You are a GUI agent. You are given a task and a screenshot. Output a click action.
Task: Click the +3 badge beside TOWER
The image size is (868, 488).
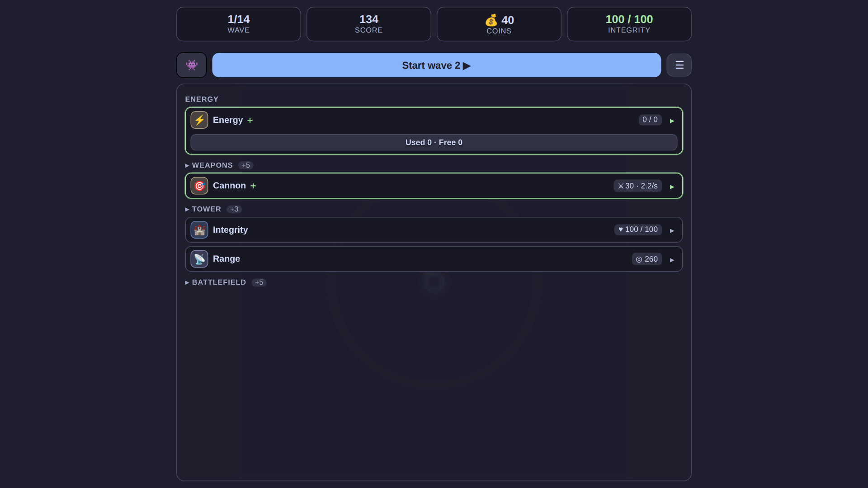coord(234,209)
